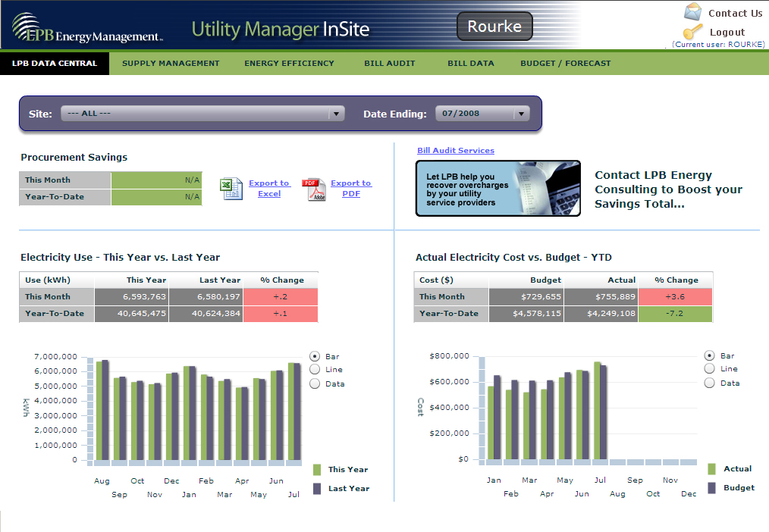Open the Energy Efficiency tab
This screenshot has height=532, width=769.
[290, 63]
